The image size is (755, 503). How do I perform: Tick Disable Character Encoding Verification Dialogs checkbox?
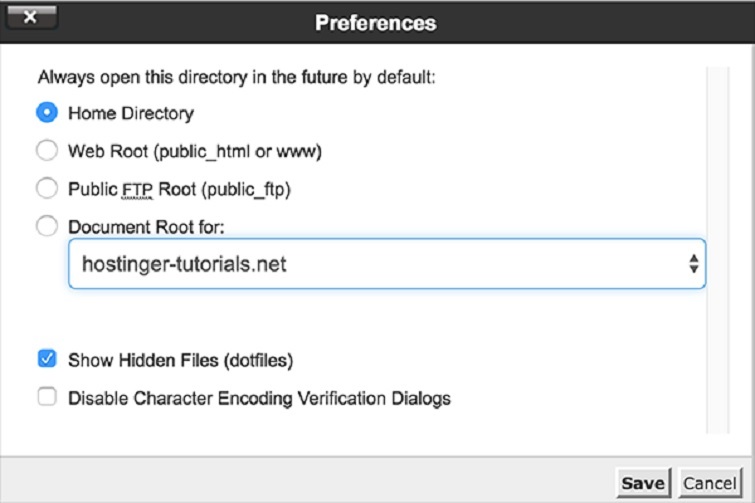click(47, 397)
